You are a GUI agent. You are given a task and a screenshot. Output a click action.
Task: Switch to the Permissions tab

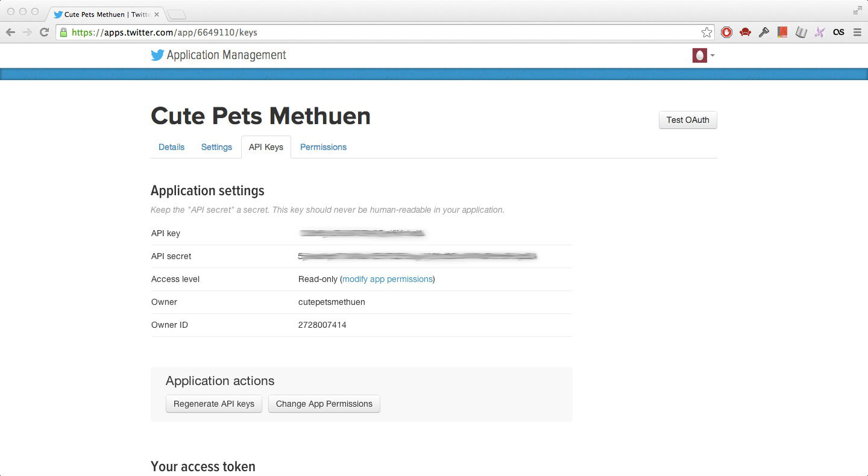(x=323, y=147)
